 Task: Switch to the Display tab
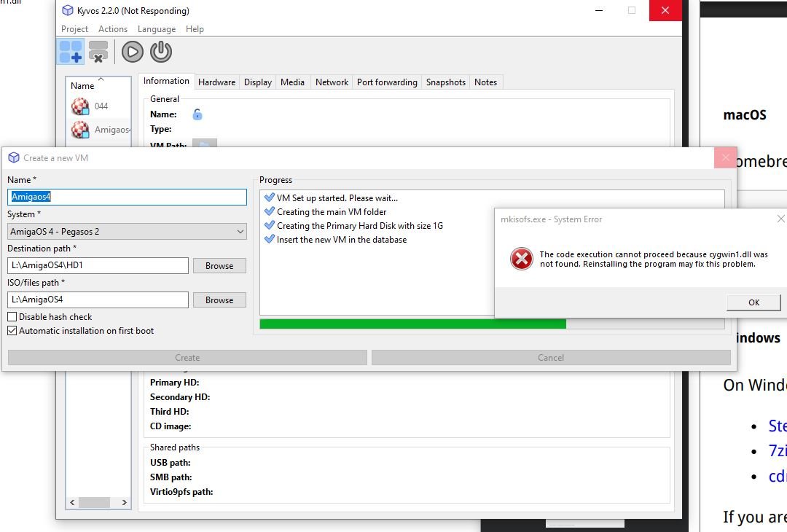[258, 82]
